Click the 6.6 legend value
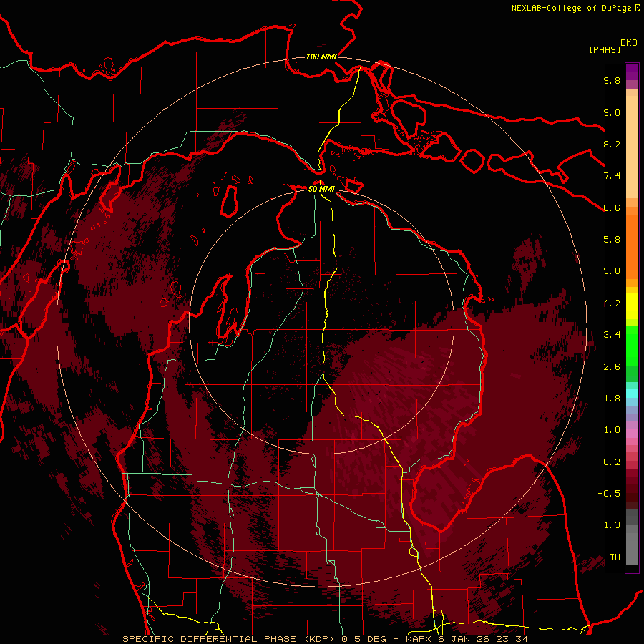The width and height of the screenshot is (644, 644). coord(612,208)
